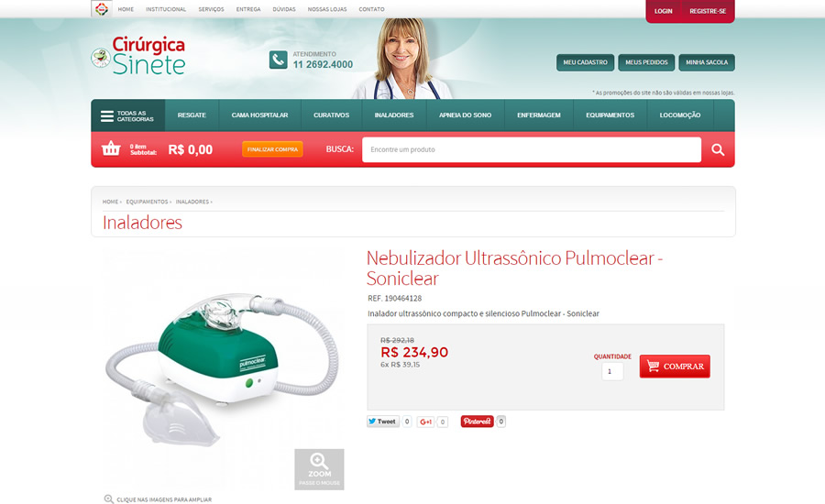Expand the Todas as Categorias menu
The width and height of the screenshot is (825, 504).
pos(127,115)
